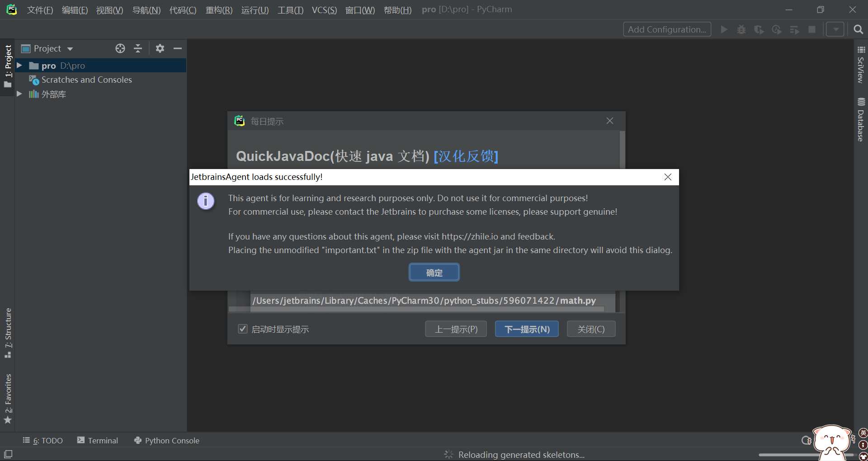The width and height of the screenshot is (868, 461).
Task: Toggle the 启动时显示提示 checkbox
Action: point(243,329)
